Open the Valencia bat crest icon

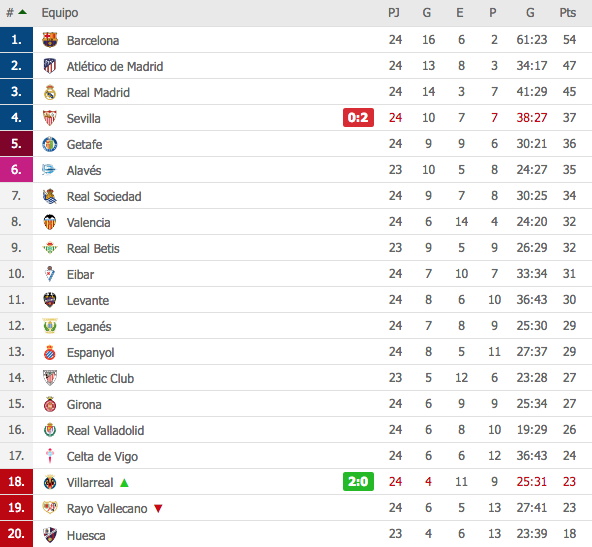click(x=50, y=222)
